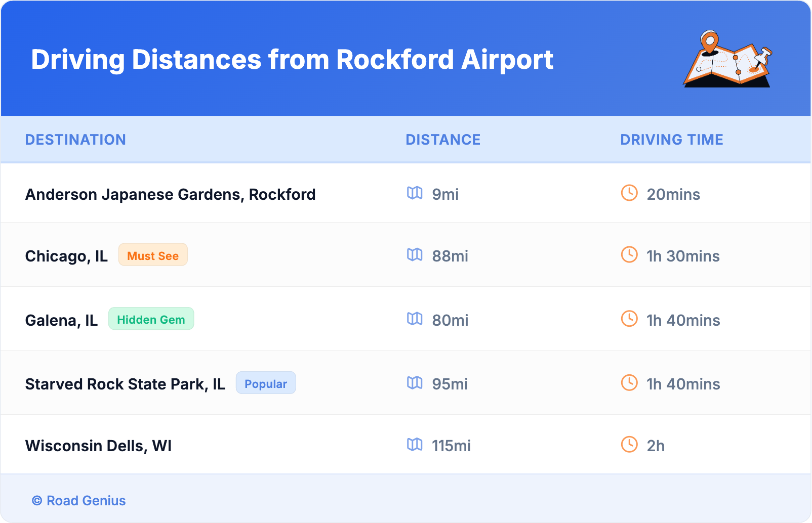
Task: Click the Distance column header
Action: pos(443,140)
